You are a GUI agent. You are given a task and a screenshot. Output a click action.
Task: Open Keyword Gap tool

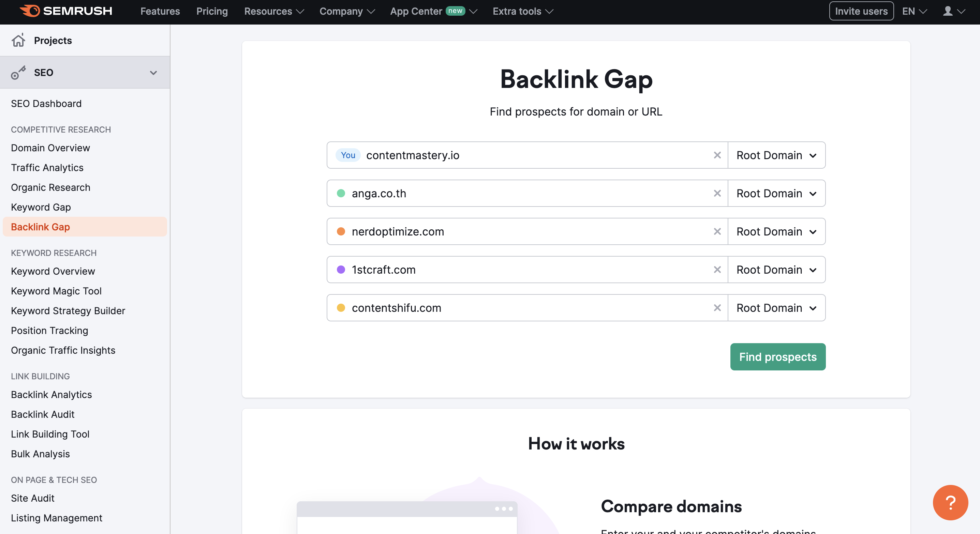(x=41, y=207)
